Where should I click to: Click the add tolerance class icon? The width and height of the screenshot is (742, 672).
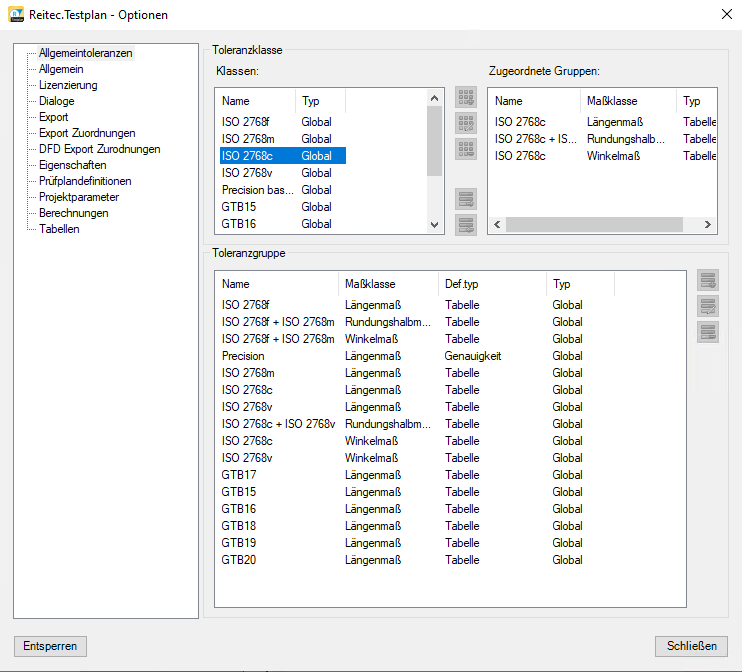(466, 97)
